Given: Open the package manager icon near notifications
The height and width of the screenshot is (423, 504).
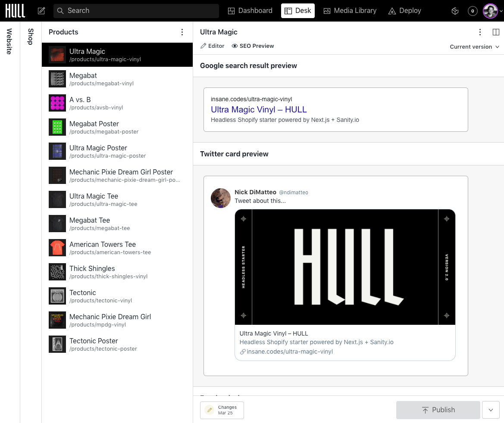Looking at the screenshot, I should click(x=455, y=10).
